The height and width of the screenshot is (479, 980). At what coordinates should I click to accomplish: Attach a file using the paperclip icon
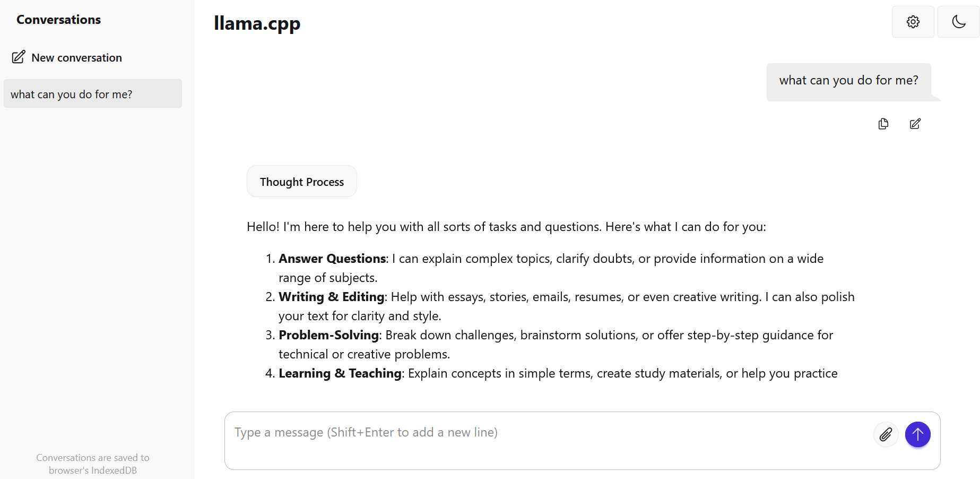[x=886, y=434]
